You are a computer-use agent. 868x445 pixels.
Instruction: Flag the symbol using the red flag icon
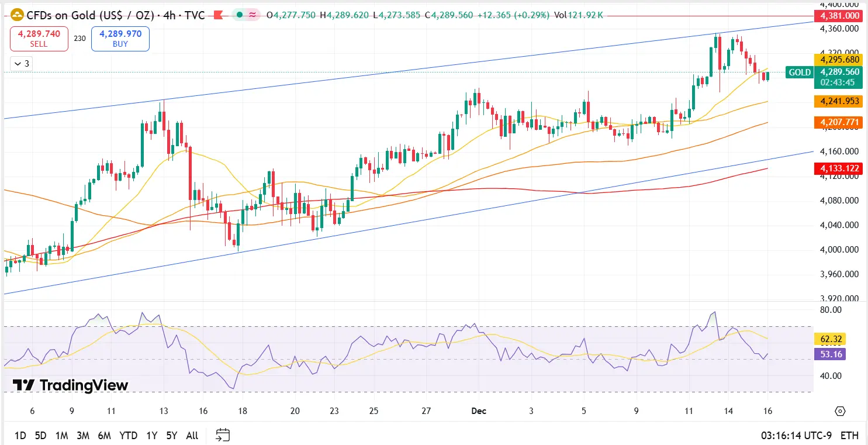pyautogui.click(x=217, y=16)
